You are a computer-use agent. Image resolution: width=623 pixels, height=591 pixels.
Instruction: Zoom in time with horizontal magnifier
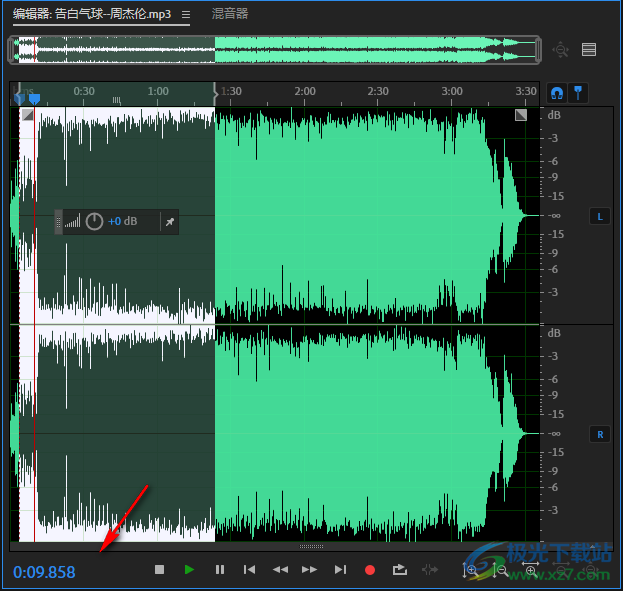pos(531,569)
